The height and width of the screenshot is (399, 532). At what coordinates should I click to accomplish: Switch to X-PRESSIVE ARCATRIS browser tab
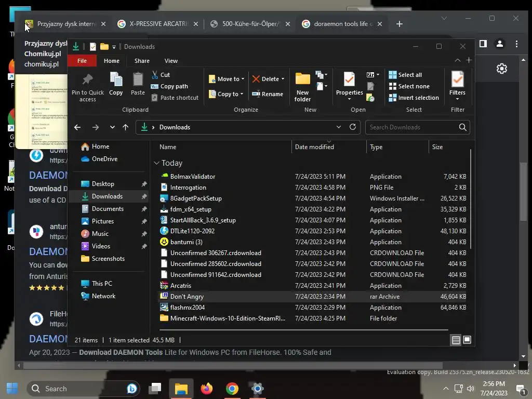pos(158,24)
